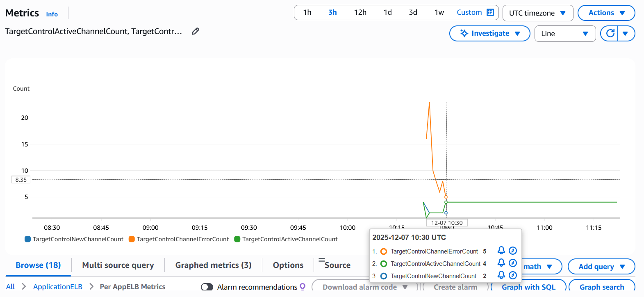
Task: Open the math dropdown behind the tooltip
Action: tap(542, 267)
